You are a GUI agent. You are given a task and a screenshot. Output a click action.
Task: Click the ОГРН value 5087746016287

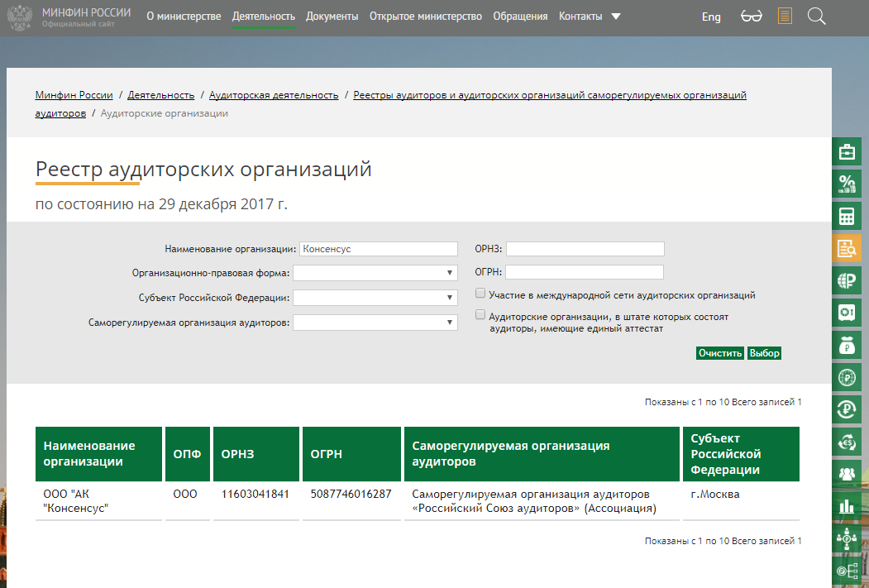coord(351,494)
